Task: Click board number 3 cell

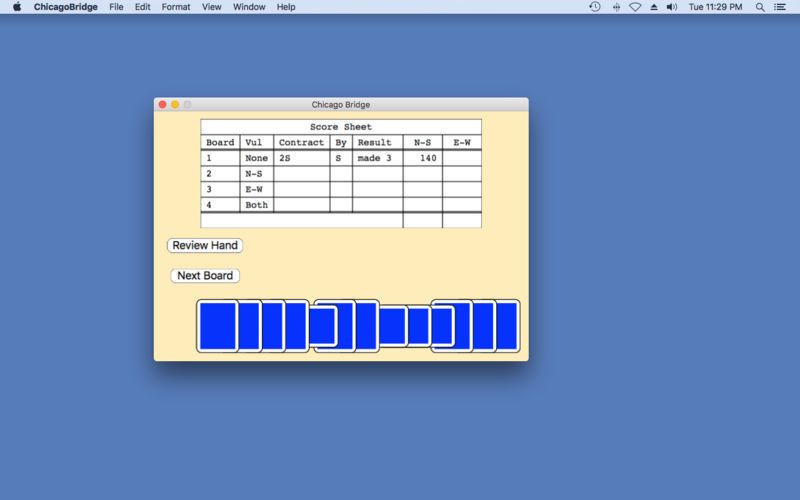Action: pos(220,189)
